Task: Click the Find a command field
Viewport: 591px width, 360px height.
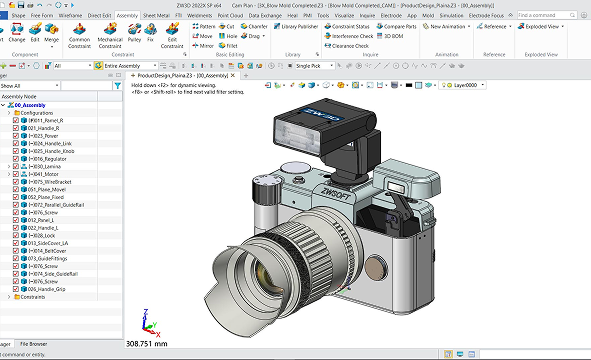Action: click(547, 15)
